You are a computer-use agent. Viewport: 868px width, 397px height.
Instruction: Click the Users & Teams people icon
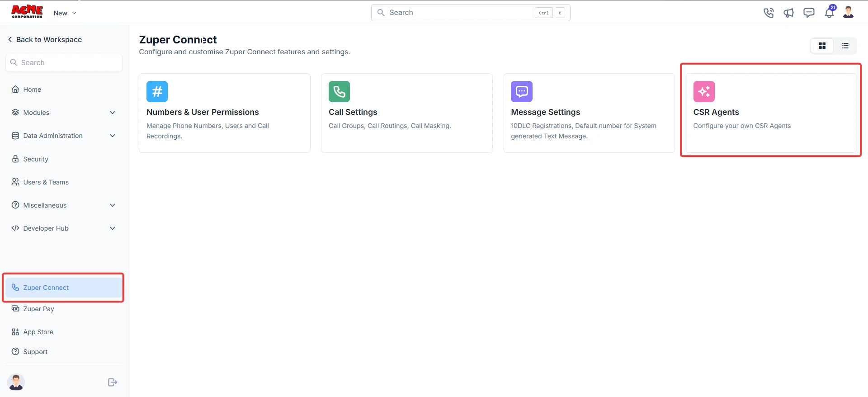(15, 182)
